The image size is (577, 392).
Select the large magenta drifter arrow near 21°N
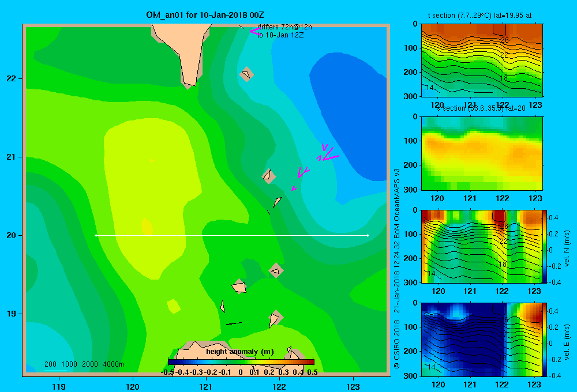coord(329,154)
